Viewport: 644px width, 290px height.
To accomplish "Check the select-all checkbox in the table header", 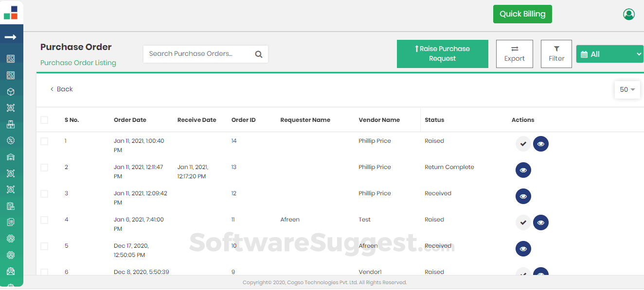I will click(x=44, y=119).
